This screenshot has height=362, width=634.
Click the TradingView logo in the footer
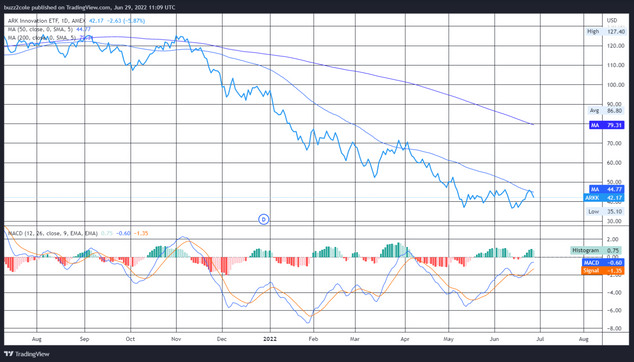[x=27, y=354]
